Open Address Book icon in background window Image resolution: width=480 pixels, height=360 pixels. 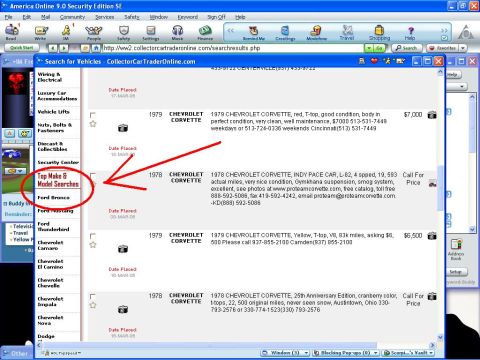[x=456, y=249]
